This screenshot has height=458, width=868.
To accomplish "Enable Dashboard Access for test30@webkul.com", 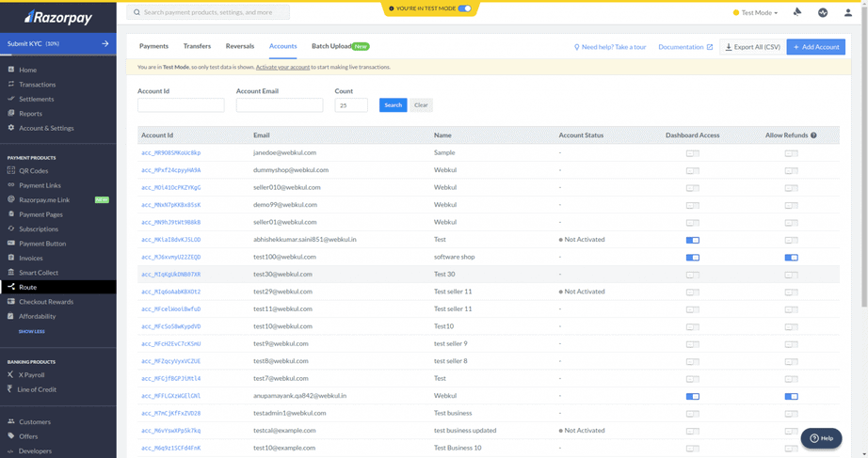I will [x=693, y=275].
